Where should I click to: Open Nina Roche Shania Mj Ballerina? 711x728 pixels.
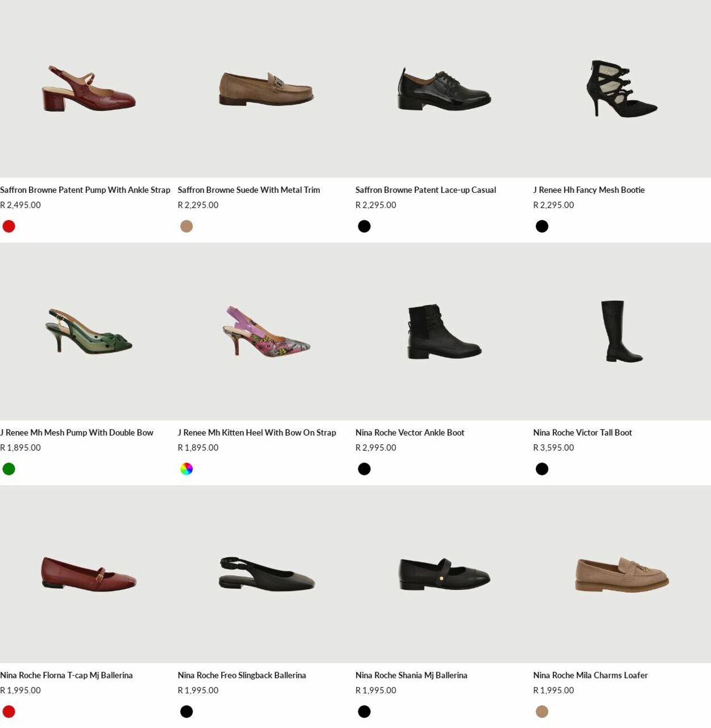pos(411,676)
